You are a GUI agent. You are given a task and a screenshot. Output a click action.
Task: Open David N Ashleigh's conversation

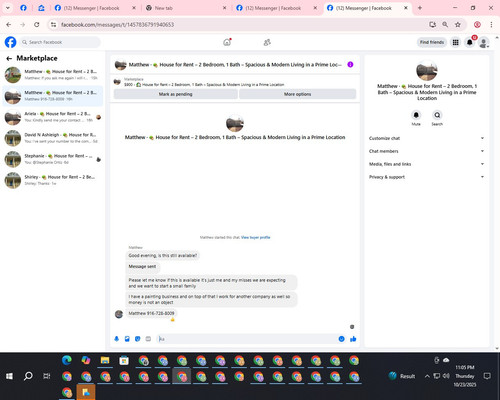click(x=53, y=138)
